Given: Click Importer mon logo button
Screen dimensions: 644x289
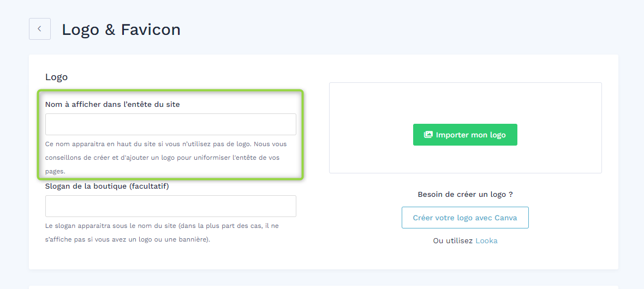Looking at the screenshot, I should pos(465,135).
